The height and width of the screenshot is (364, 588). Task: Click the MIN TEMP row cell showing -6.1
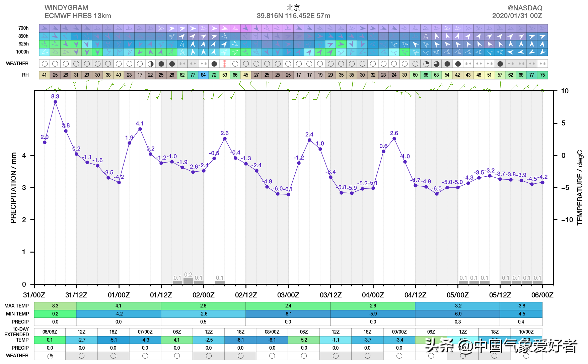coord(288,314)
